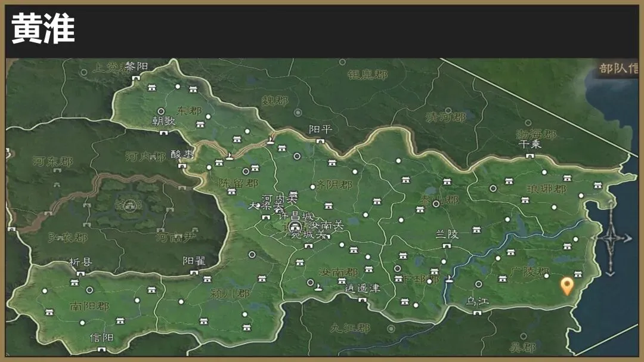Click the ringed city marker in 南阳郡
The image size is (644, 362).
89,290
